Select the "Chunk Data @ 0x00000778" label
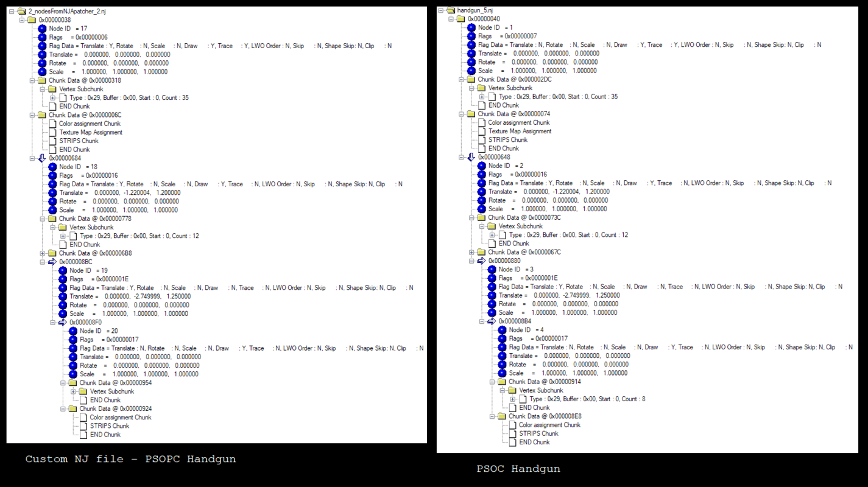 95,219
